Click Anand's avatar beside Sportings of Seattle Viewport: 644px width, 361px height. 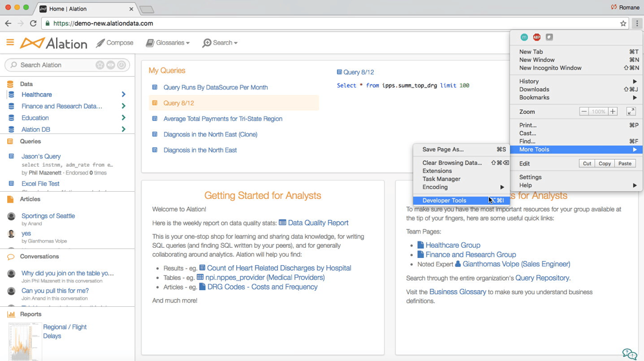[x=11, y=216]
